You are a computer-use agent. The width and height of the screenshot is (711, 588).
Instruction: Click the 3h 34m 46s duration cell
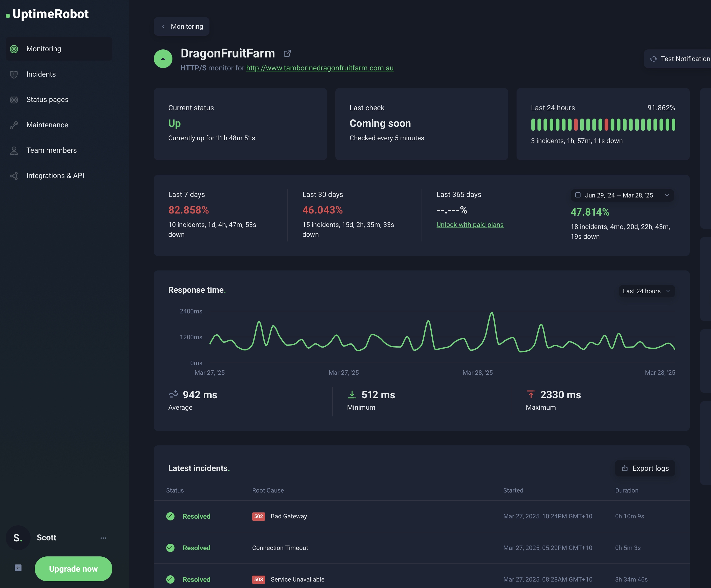[631, 579]
